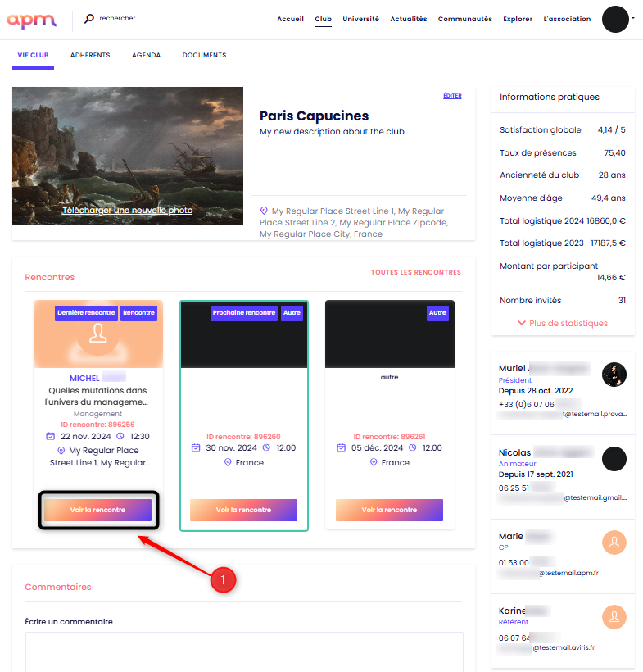Open Communautés menu item

pyautogui.click(x=464, y=19)
